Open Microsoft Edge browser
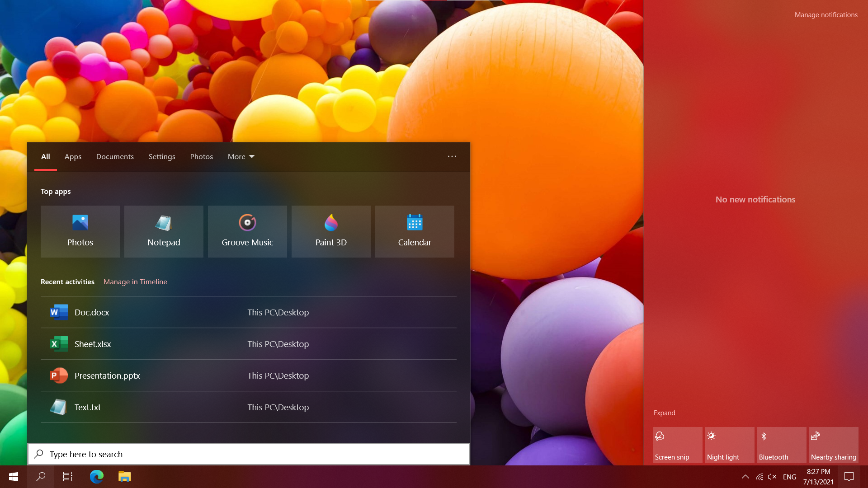This screenshot has width=868, height=488. click(97, 476)
